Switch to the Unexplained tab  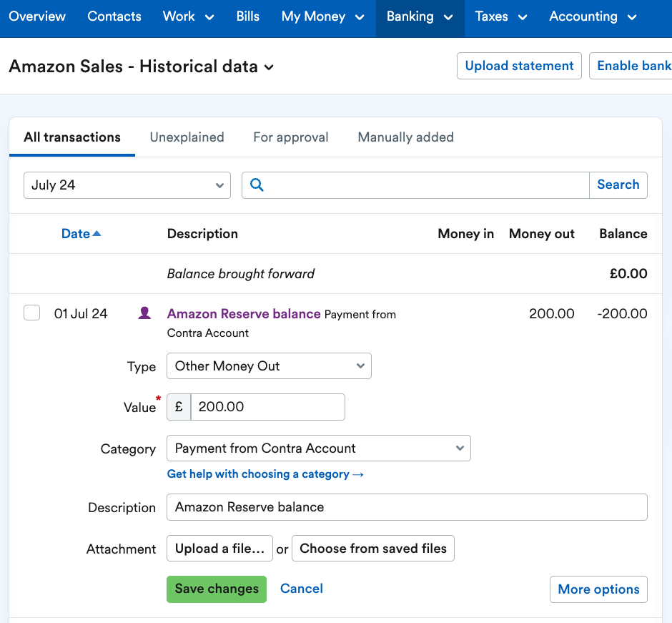[187, 137]
